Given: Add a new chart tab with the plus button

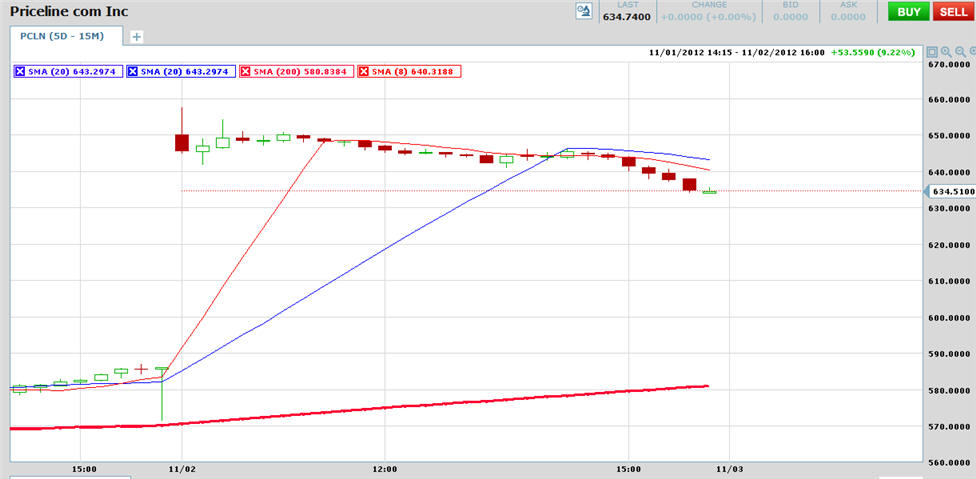Looking at the screenshot, I should pyautogui.click(x=136, y=37).
